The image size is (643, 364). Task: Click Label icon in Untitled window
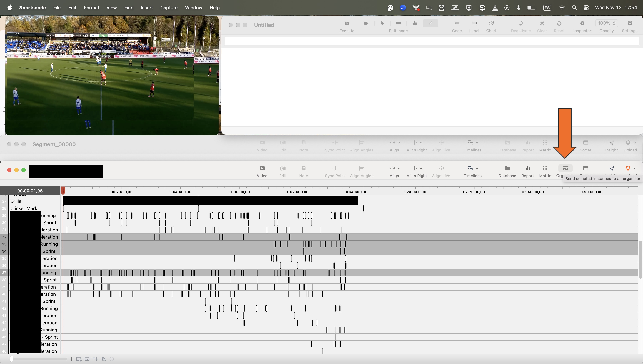click(x=474, y=23)
